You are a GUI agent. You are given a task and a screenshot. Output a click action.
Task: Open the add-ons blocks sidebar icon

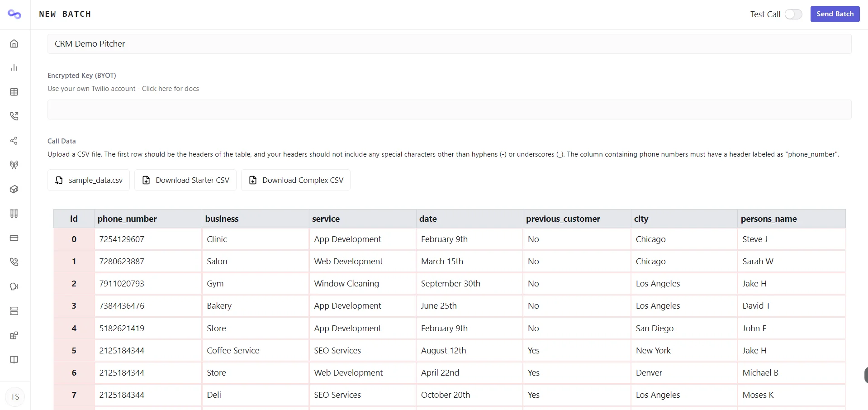14,335
